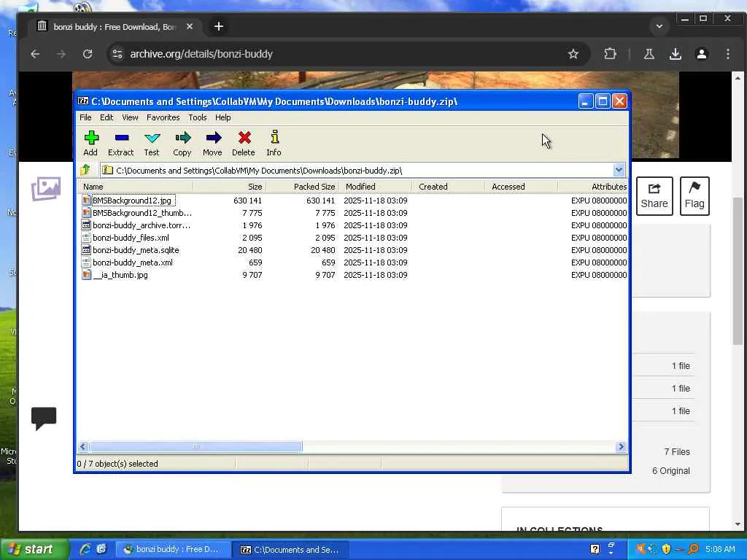Click the 5:08 AM system clock
747x560 pixels.
pyautogui.click(x=720, y=549)
